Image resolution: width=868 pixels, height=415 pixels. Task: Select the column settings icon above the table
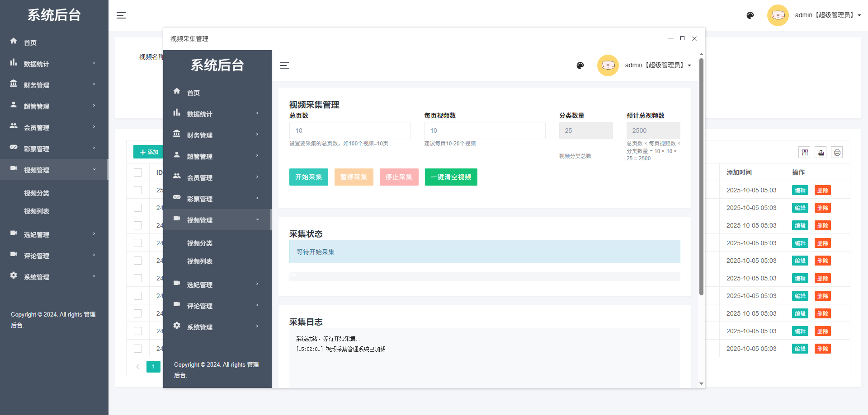click(805, 152)
